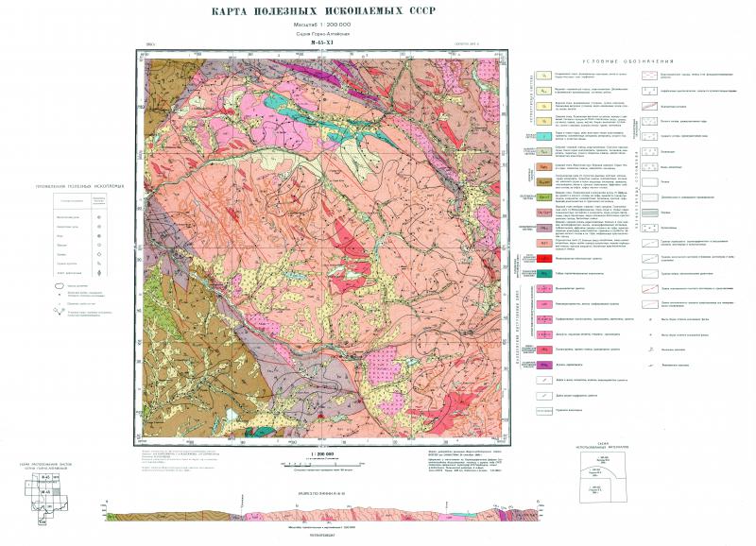756x546 pixels.
Task: Click the bold "1 : 200 000" below the map
Action: (322, 454)
